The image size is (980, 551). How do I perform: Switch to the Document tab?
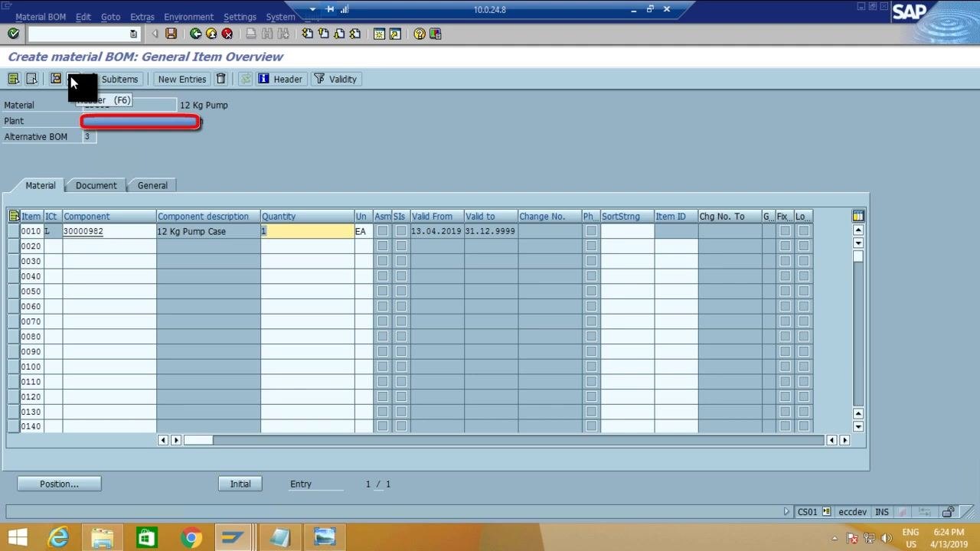tap(96, 185)
